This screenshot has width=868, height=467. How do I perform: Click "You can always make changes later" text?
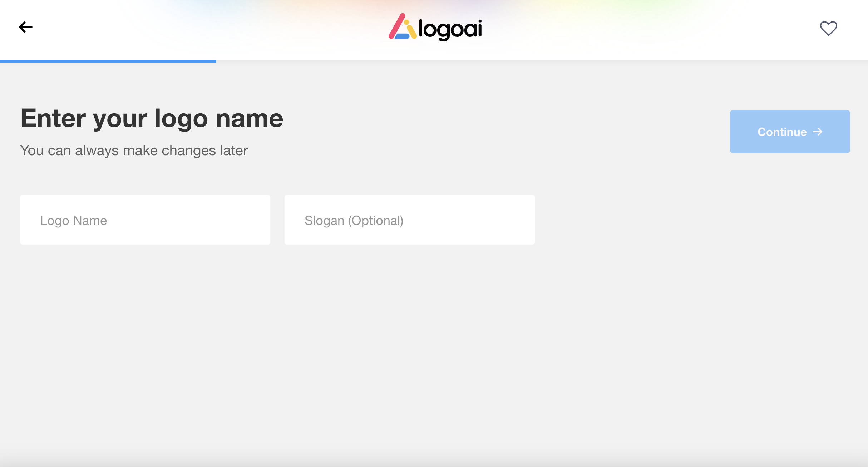click(x=134, y=151)
